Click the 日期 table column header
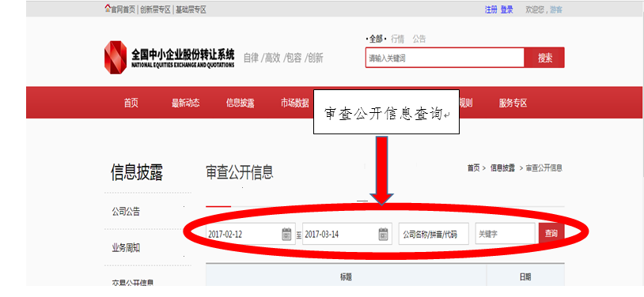Image resolution: width=644 pixels, height=297 pixels. (x=525, y=277)
